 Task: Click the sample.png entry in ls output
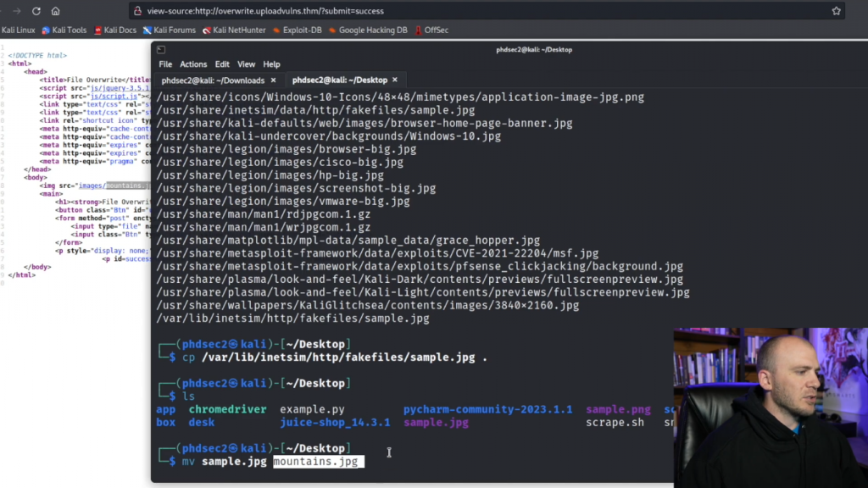[x=618, y=409]
